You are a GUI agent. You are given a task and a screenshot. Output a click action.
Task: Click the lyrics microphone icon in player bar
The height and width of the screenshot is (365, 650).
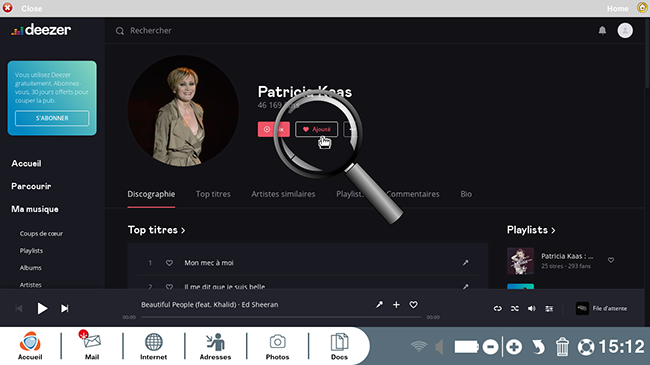coord(379,304)
